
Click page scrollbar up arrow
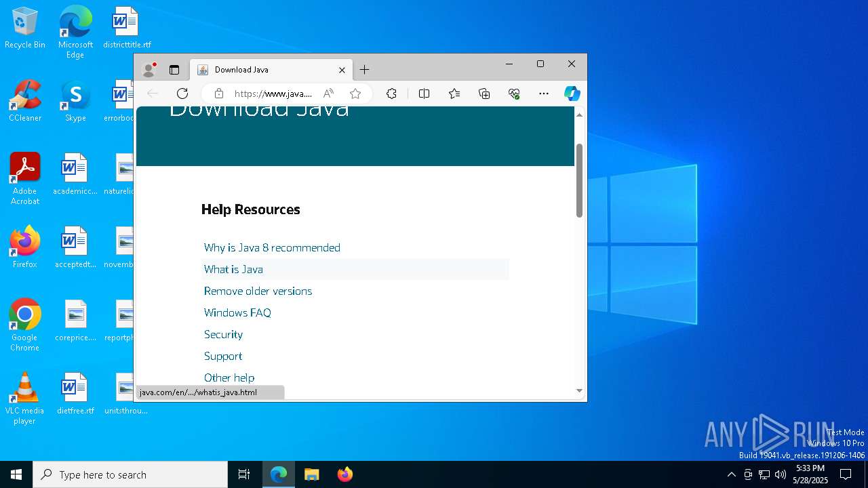click(x=579, y=115)
